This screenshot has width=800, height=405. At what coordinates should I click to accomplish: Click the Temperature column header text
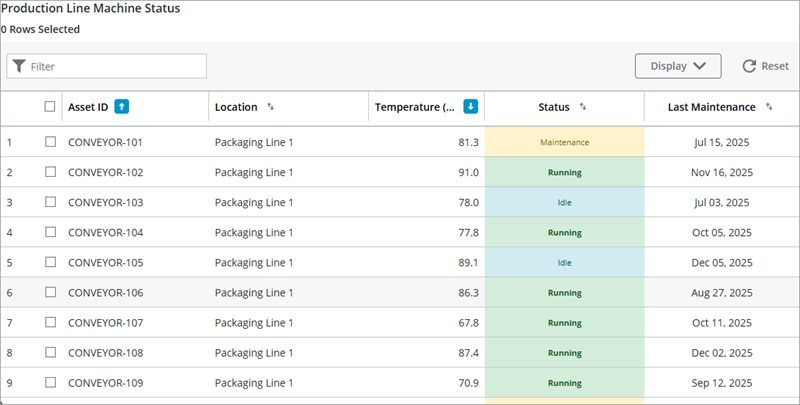pyautogui.click(x=414, y=107)
